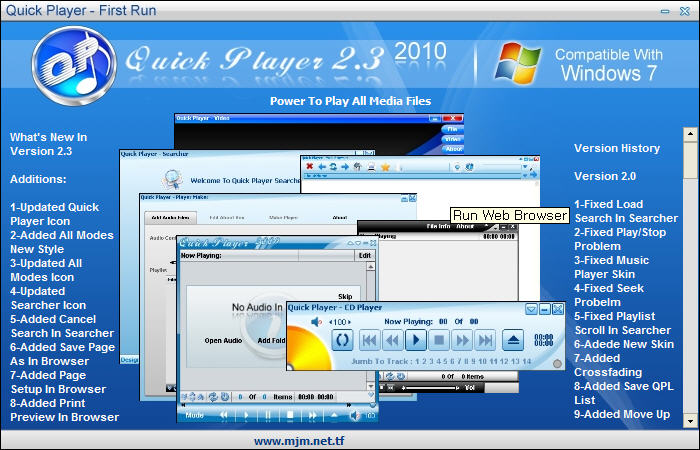
Task: Open the dropdown arrow in CD Player title bar
Action: 531,309
